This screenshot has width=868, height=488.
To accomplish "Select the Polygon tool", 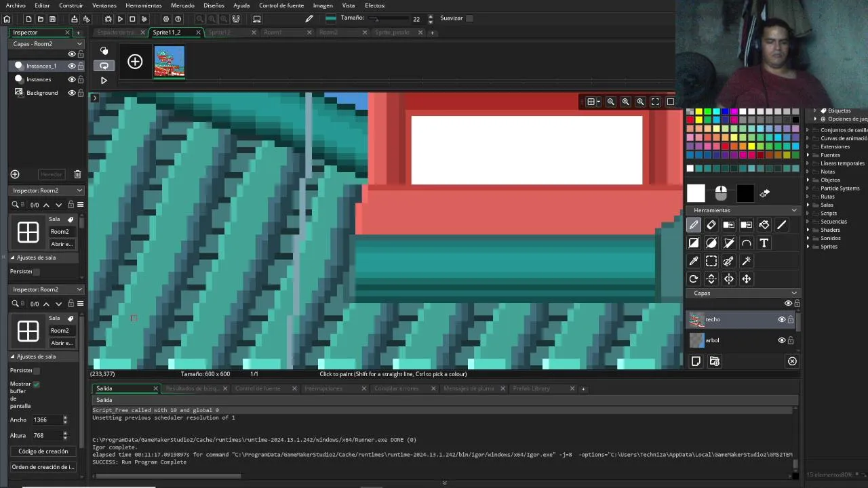I will [x=728, y=243].
